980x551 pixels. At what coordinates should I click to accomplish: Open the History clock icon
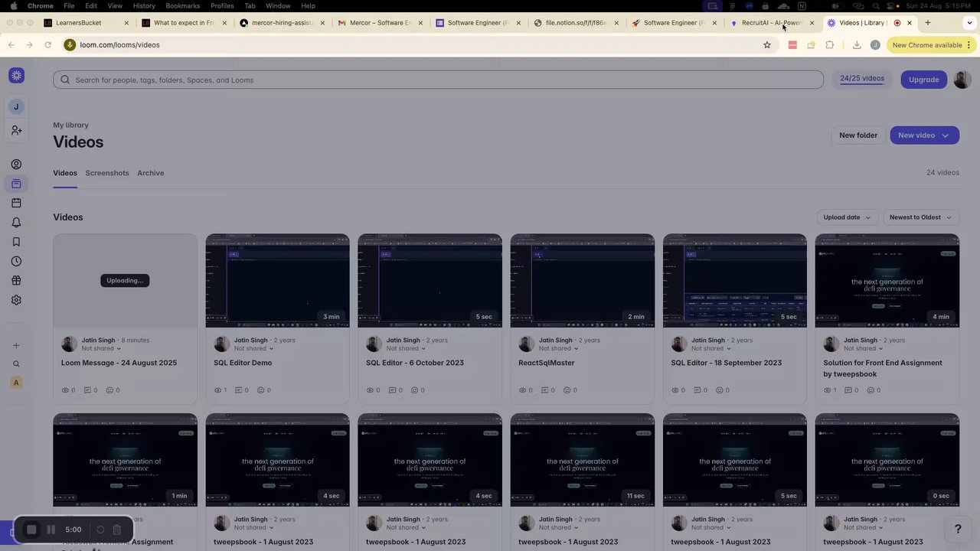click(16, 262)
